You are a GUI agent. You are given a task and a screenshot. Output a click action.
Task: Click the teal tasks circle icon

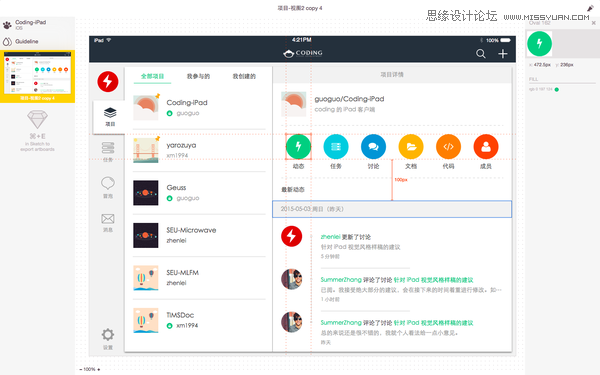(336, 147)
